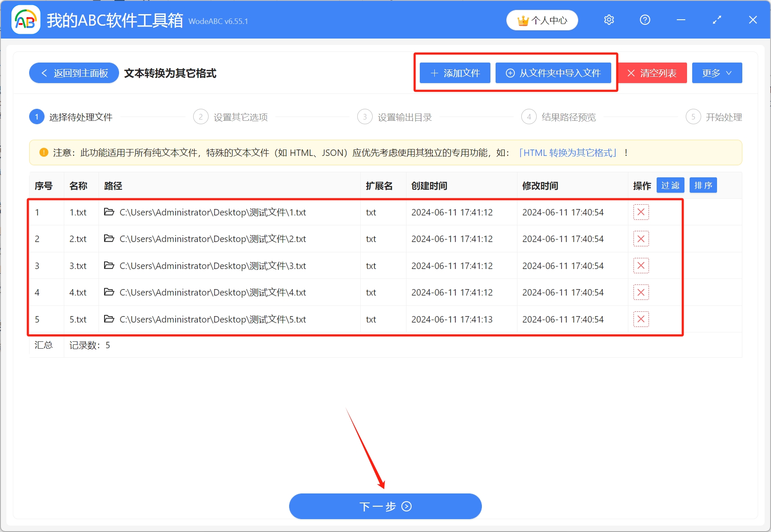Click the warning icon in the notice banner
Image resolution: width=771 pixels, height=532 pixels.
pos(43,152)
